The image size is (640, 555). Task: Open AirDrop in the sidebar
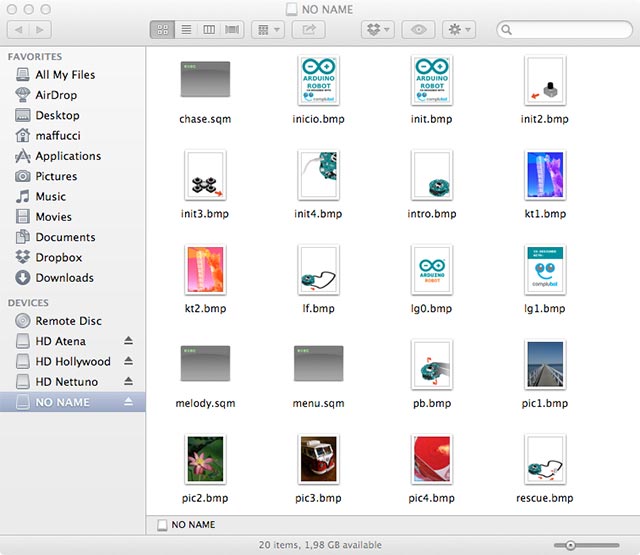tap(56, 95)
